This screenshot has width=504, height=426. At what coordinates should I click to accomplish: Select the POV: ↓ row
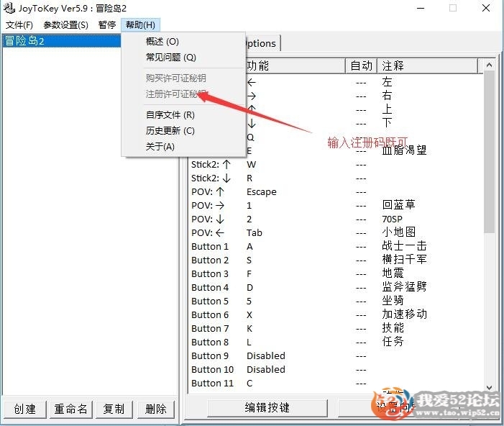334,219
